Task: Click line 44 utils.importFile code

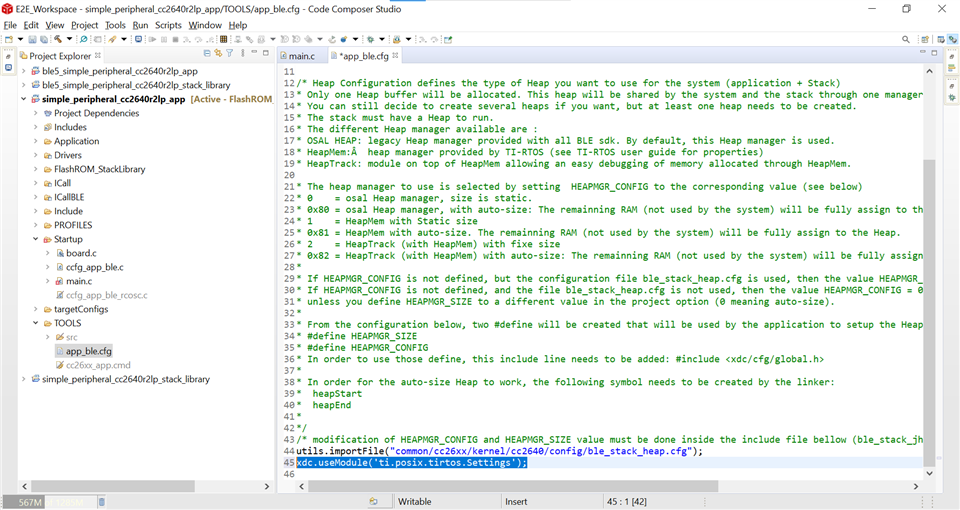Action: (x=500, y=451)
